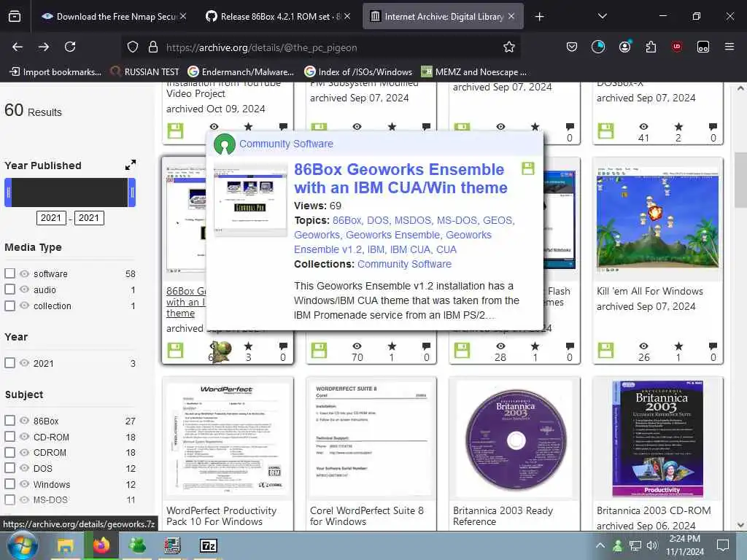Image resolution: width=747 pixels, height=560 pixels.
Task: Click the Community Software green logo icon
Action: tap(225, 144)
